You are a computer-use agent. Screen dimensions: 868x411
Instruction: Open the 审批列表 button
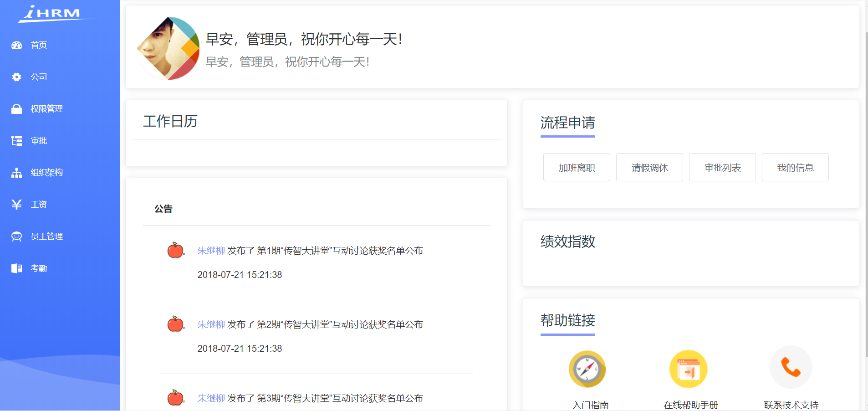(722, 168)
